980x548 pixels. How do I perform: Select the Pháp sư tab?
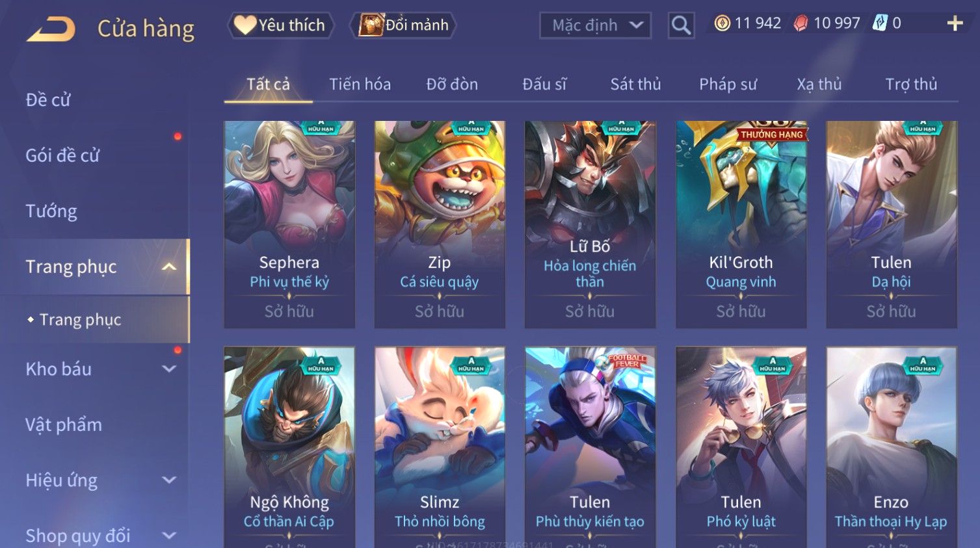tap(728, 85)
